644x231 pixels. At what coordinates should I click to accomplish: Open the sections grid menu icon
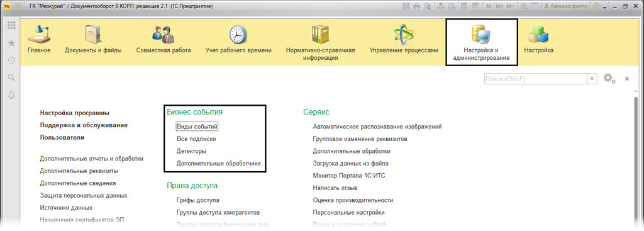11,25
